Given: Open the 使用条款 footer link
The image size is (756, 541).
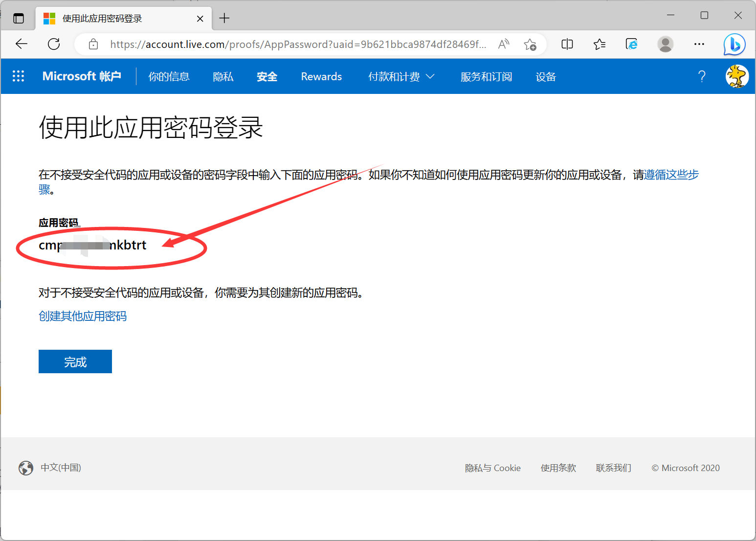Looking at the screenshot, I should pyautogui.click(x=558, y=468).
